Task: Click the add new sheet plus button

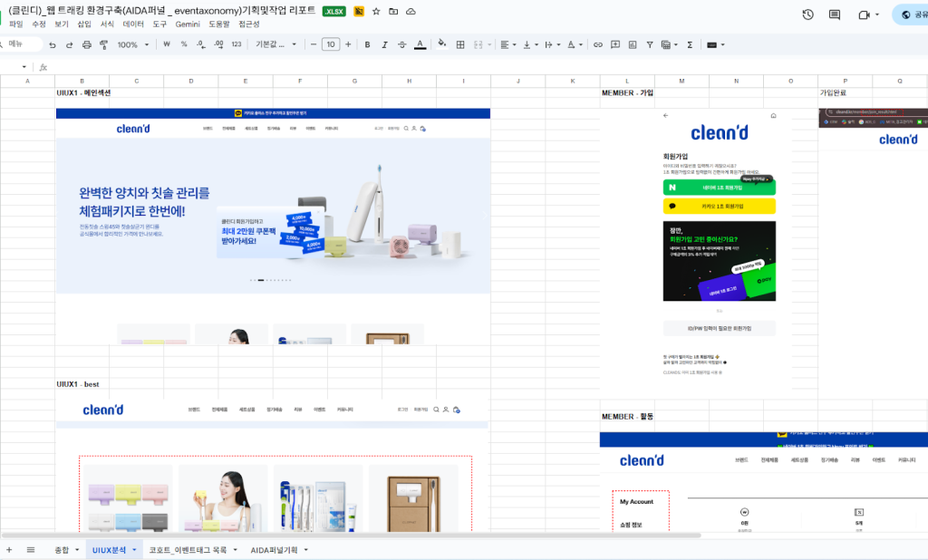Action: (9, 550)
